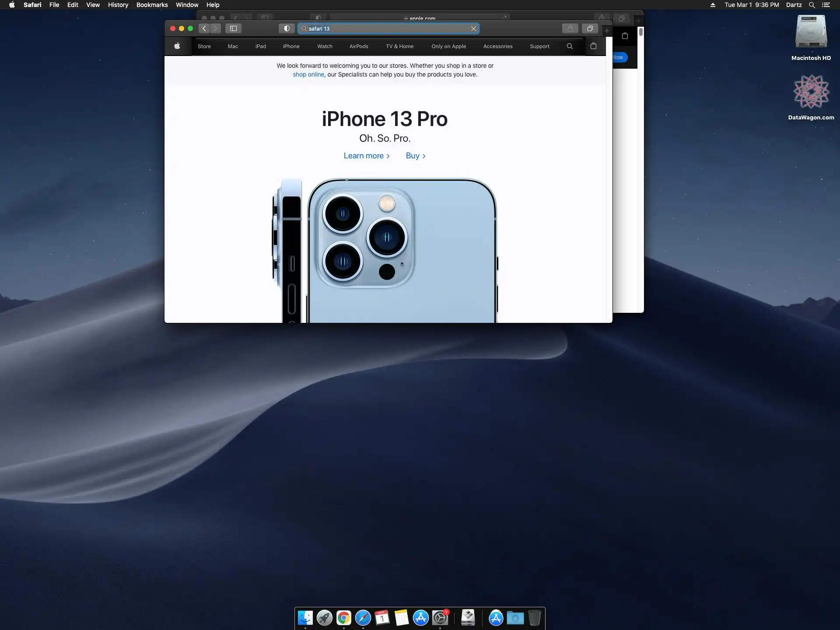The height and width of the screenshot is (630, 840).
Task: Click the privacy report shield icon
Action: pyautogui.click(x=287, y=28)
